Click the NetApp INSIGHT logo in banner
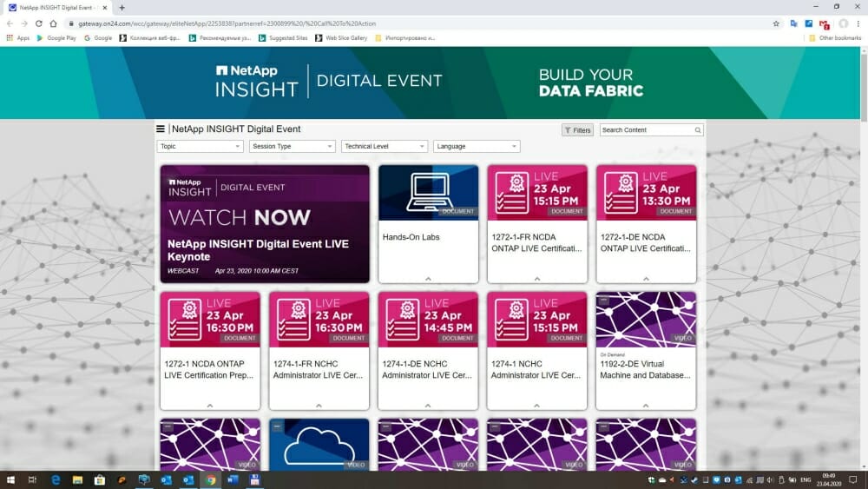This screenshot has width=868, height=489. pyautogui.click(x=257, y=82)
